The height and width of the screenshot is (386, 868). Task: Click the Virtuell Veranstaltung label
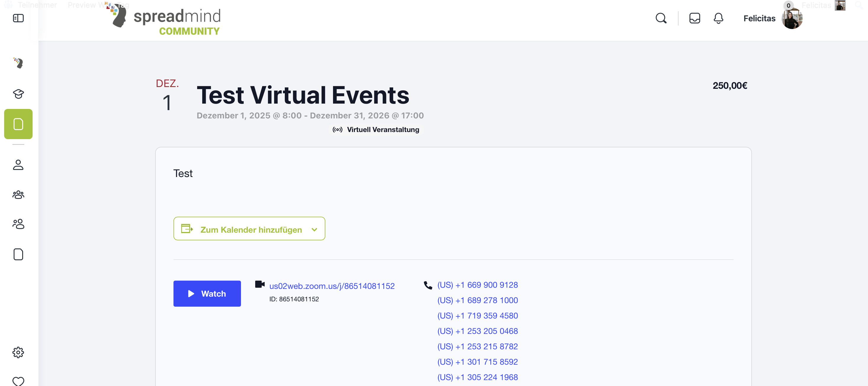tap(383, 130)
